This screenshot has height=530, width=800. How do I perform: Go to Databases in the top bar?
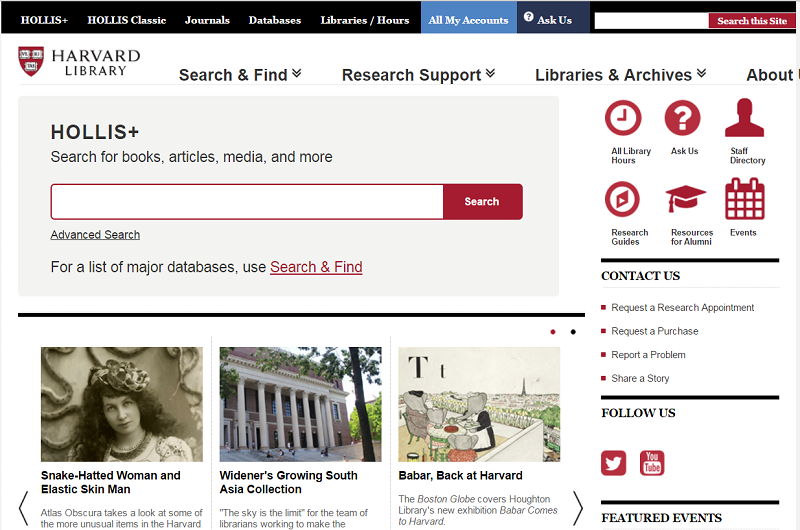click(x=274, y=20)
